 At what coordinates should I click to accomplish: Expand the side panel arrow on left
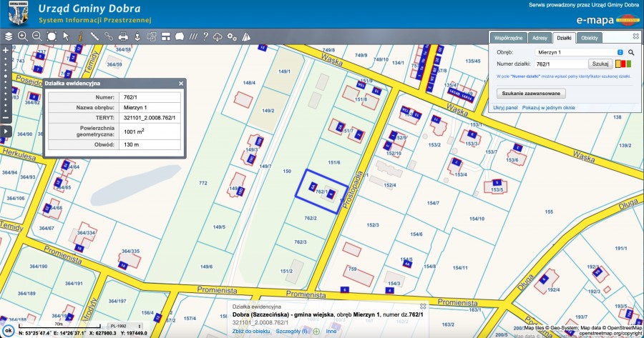tap(6, 130)
